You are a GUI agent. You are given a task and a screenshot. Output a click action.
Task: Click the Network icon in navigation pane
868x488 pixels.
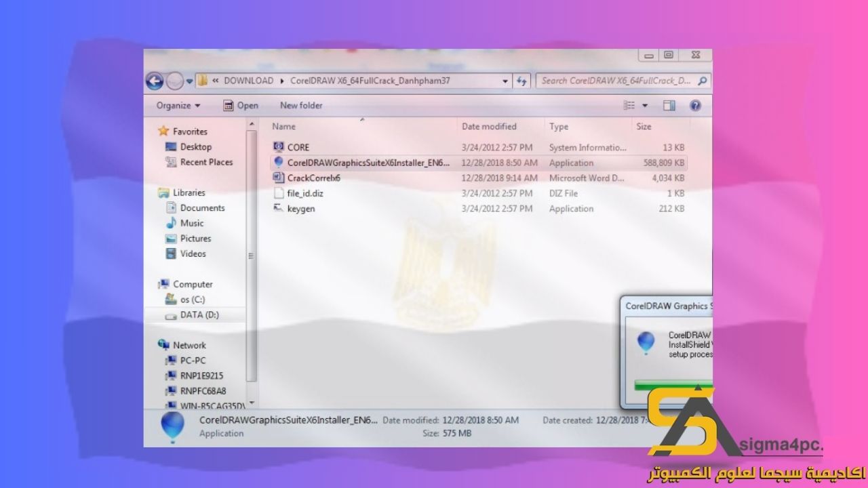[x=163, y=345]
